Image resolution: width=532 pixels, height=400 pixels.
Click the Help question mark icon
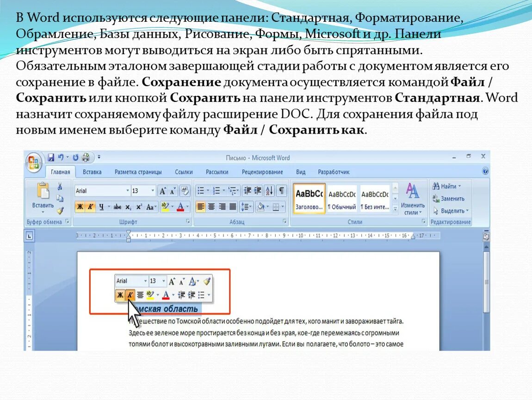pyautogui.click(x=485, y=171)
